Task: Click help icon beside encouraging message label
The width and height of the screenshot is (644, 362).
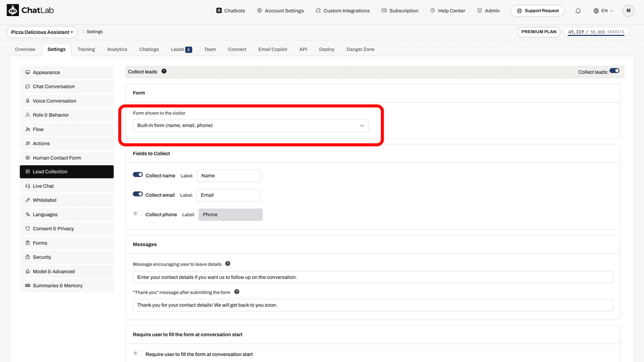Action: (x=228, y=264)
